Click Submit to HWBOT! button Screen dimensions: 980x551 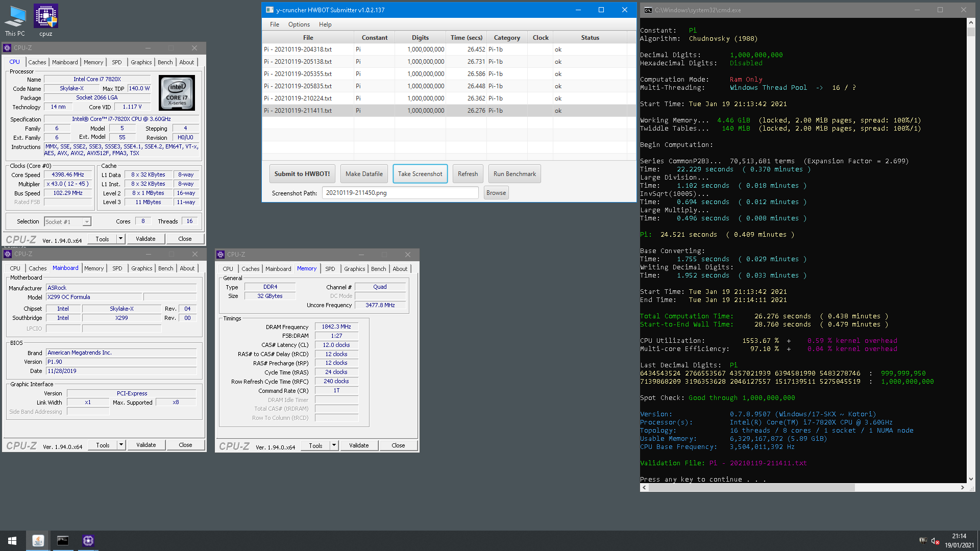coord(302,173)
